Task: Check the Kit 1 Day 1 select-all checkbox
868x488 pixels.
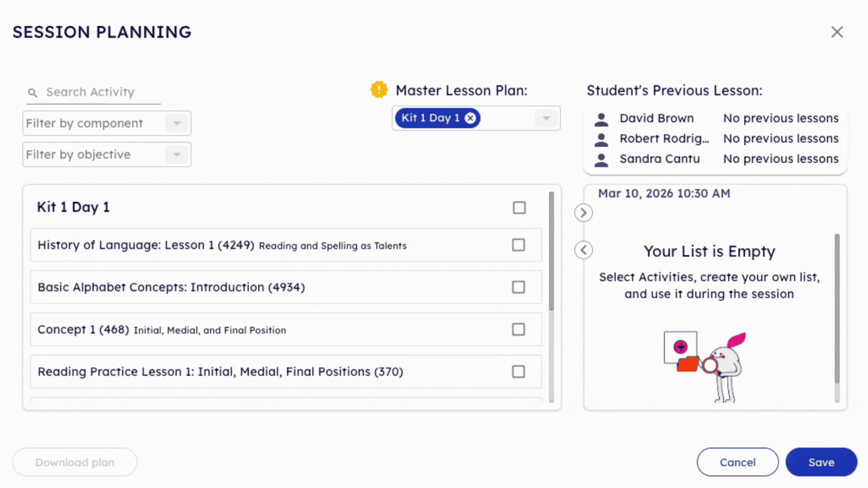Action: point(519,207)
